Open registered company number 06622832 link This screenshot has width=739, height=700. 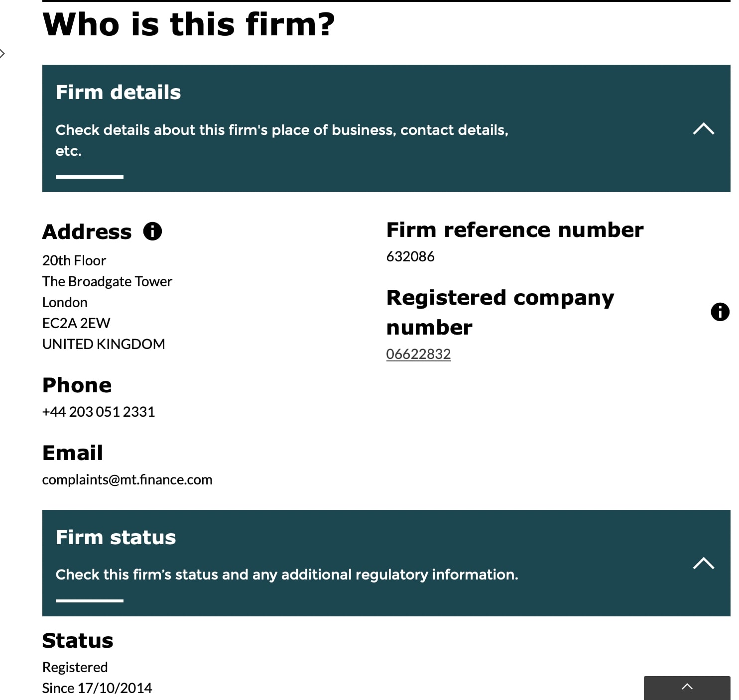point(418,354)
